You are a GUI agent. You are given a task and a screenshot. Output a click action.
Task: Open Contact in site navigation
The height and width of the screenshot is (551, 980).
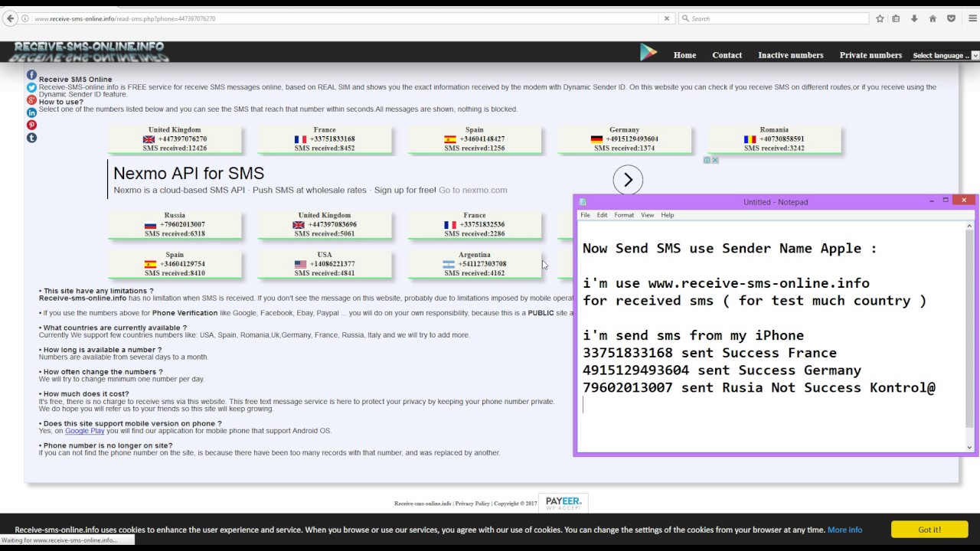tap(727, 55)
